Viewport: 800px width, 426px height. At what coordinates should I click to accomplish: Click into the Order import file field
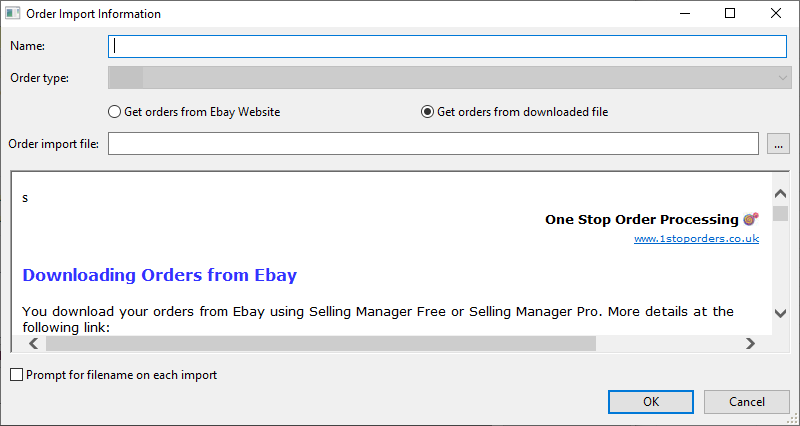[x=433, y=144]
